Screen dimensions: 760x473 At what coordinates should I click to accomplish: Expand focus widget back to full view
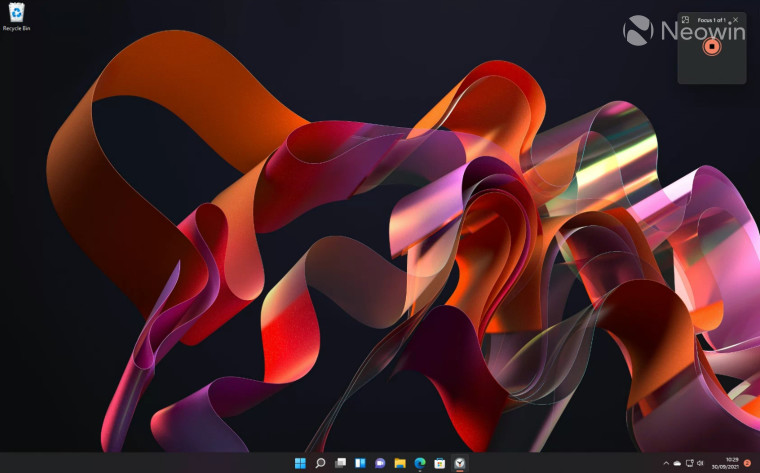[685, 20]
